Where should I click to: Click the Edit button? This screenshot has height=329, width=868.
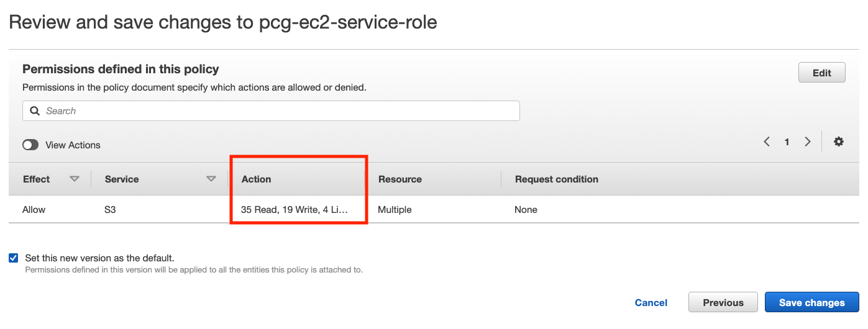click(822, 73)
